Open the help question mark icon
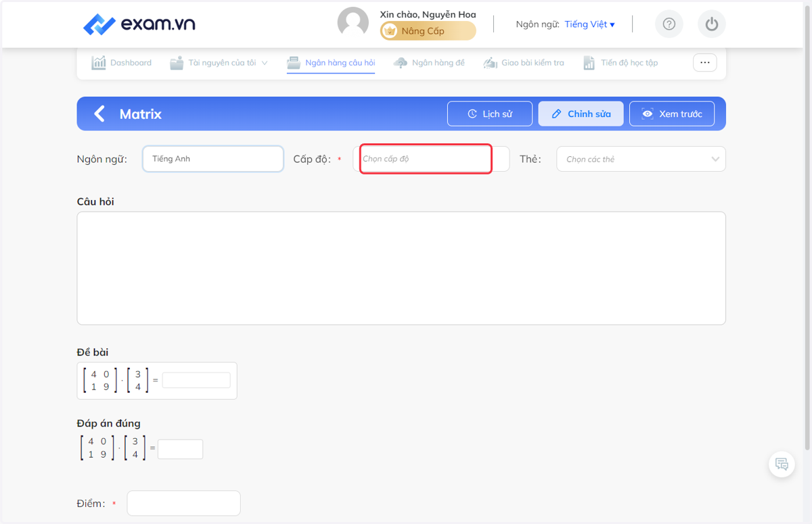Image resolution: width=812 pixels, height=524 pixels. click(x=669, y=24)
